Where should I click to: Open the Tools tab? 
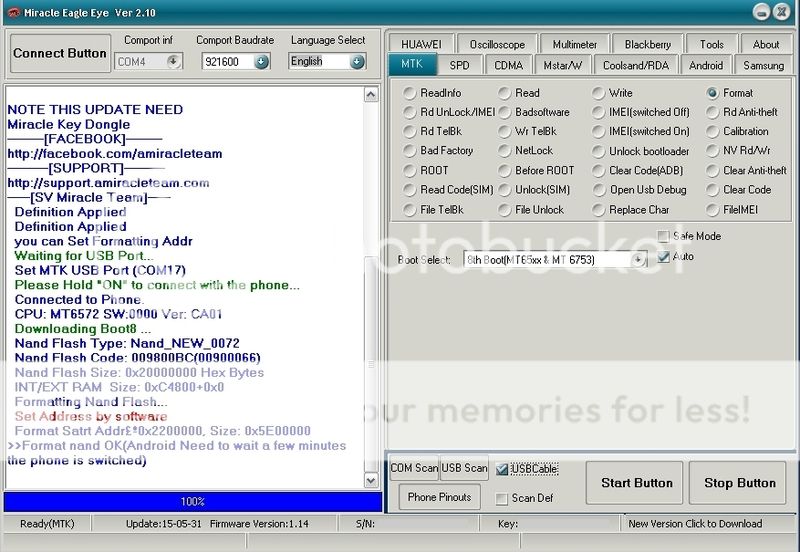[711, 44]
